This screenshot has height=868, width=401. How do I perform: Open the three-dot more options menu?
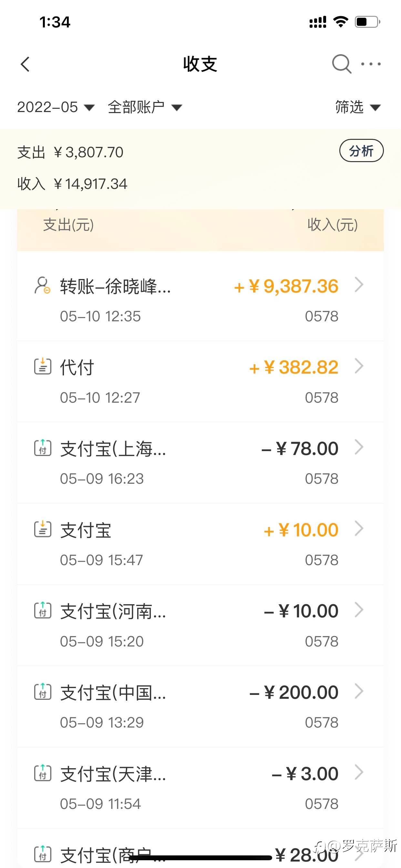point(371,64)
